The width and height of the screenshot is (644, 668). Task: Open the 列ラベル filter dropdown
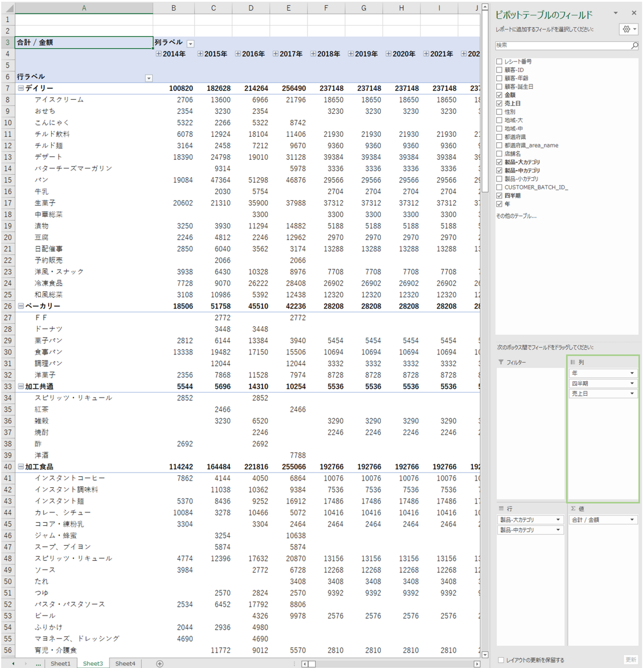click(x=191, y=44)
